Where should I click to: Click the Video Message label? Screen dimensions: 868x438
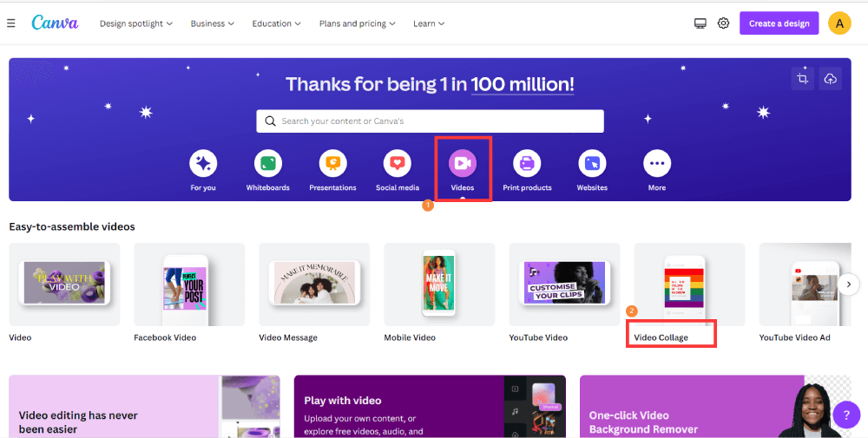[288, 337]
